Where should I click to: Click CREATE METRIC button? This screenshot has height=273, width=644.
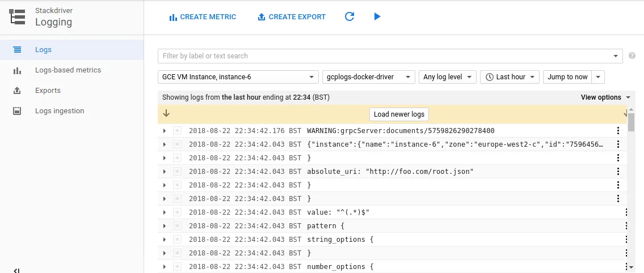click(203, 17)
